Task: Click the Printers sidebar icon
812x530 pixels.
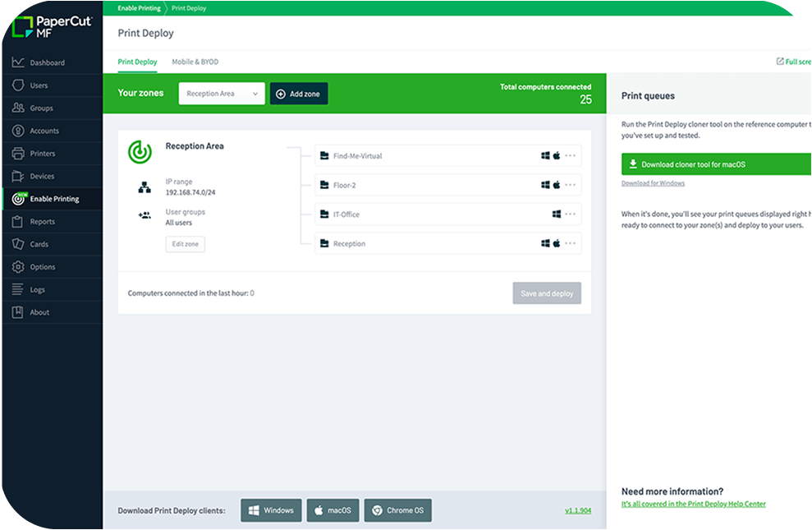Action: [18, 154]
